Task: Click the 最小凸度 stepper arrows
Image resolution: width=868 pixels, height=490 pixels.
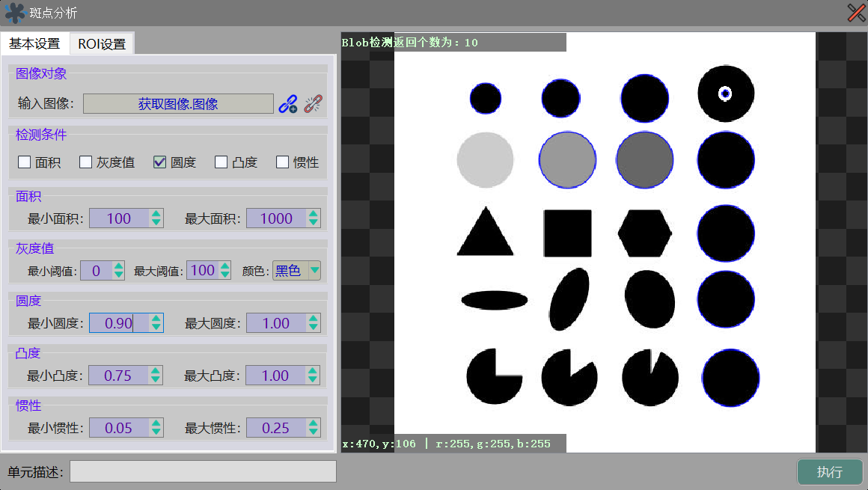Action: tap(156, 376)
